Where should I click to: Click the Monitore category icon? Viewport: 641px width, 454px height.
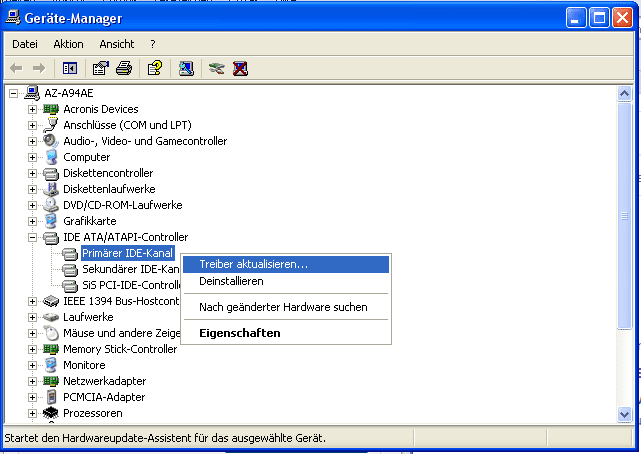click(51, 365)
